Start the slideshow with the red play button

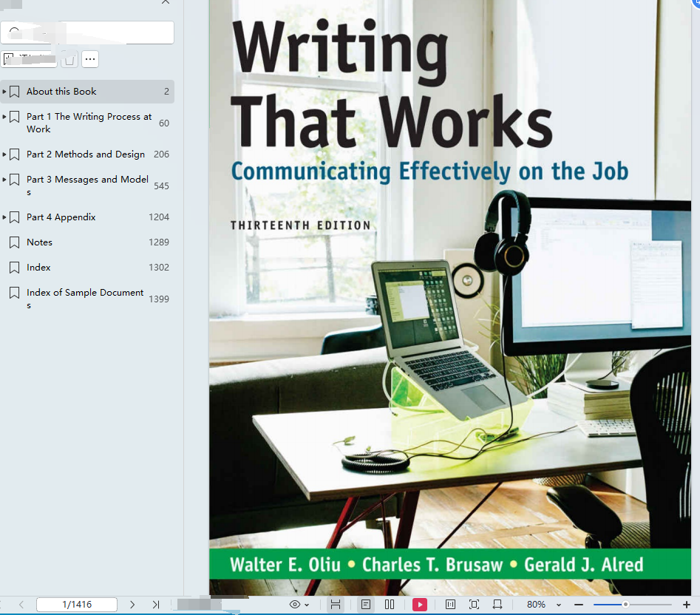pyautogui.click(x=420, y=605)
